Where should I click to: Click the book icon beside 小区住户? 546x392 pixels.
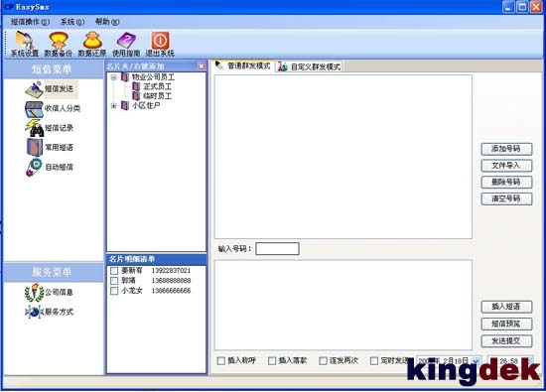(x=125, y=105)
